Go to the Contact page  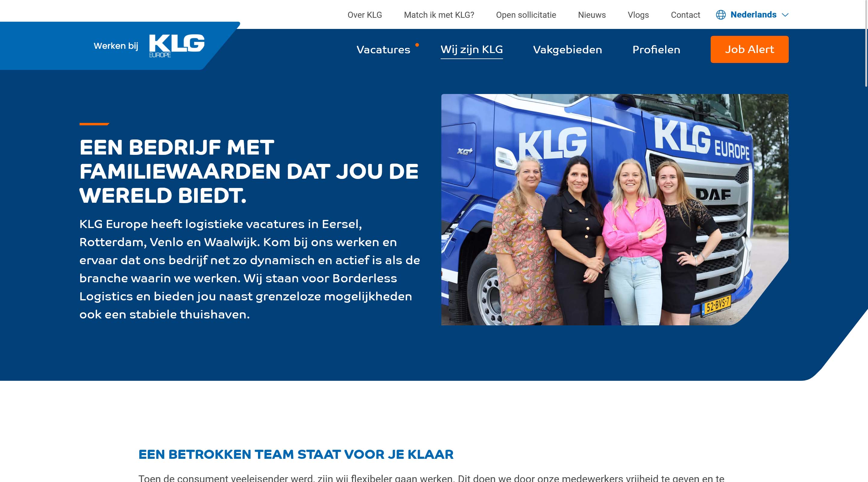685,15
